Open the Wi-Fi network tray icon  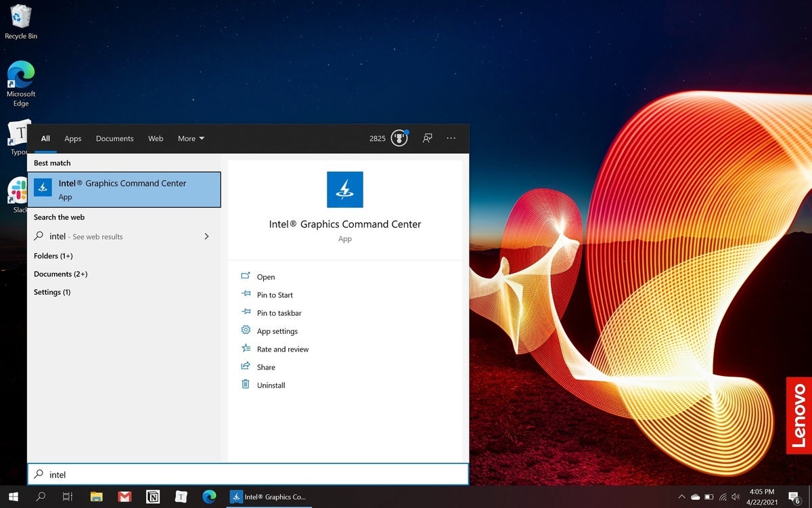pyautogui.click(x=723, y=497)
